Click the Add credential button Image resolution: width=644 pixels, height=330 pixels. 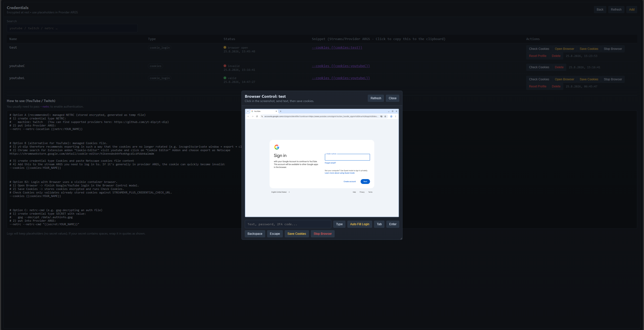(x=632, y=10)
